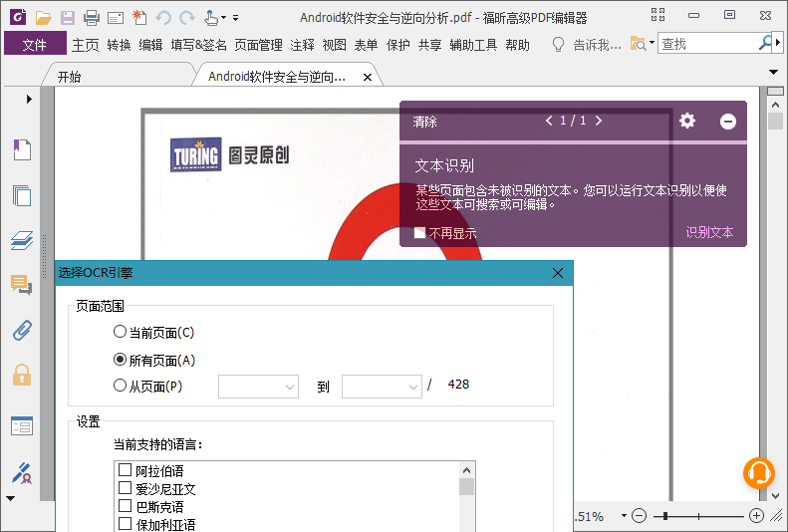Switch to the 主页 ribbon tab
Image resolution: width=788 pixels, height=532 pixels.
click(85, 45)
